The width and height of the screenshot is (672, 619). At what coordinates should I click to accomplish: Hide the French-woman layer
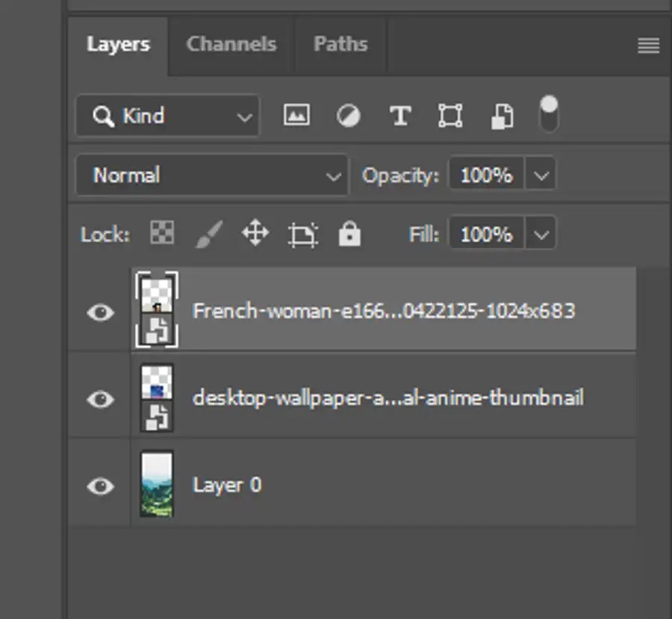(100, 312)
